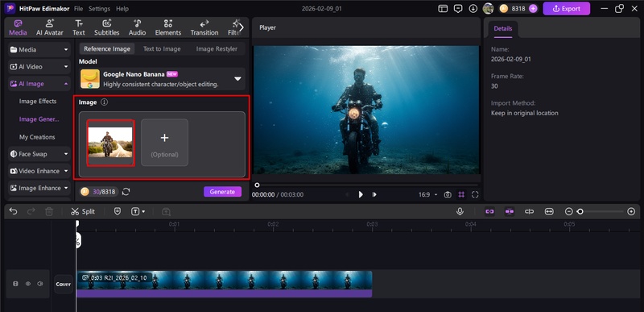The height and width of the screenshot is (312, 644).
Task: Open the Subtitles tab
Action: 107,27
